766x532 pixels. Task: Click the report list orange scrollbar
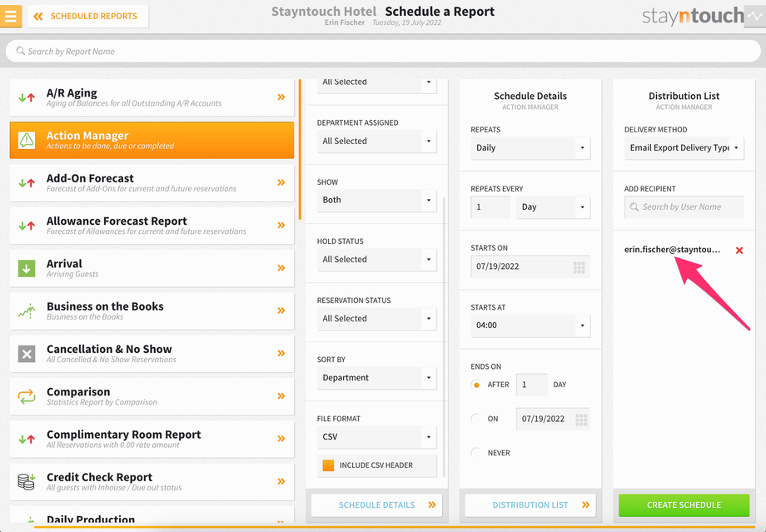pyautogui.click(x=300, y=150)
